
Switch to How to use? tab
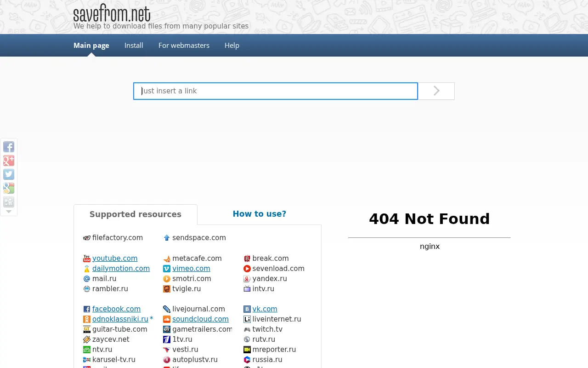[x=260, y=214]
